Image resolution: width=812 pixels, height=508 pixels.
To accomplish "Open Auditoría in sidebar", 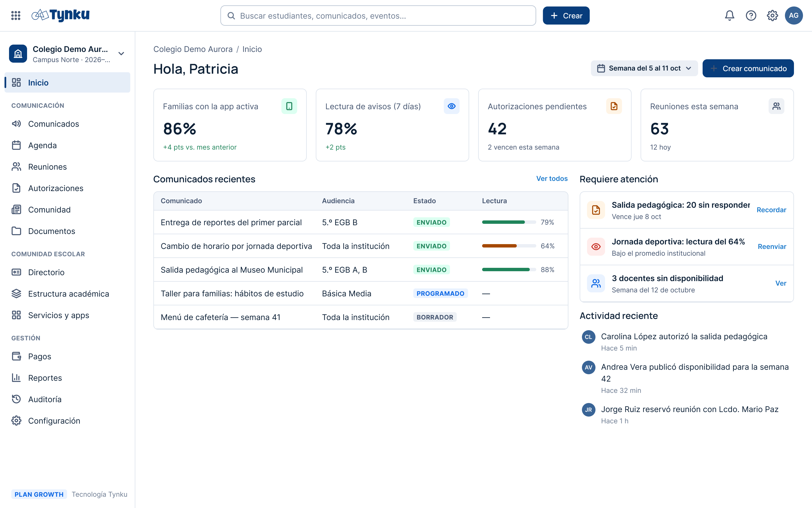I will coord(67,399).
